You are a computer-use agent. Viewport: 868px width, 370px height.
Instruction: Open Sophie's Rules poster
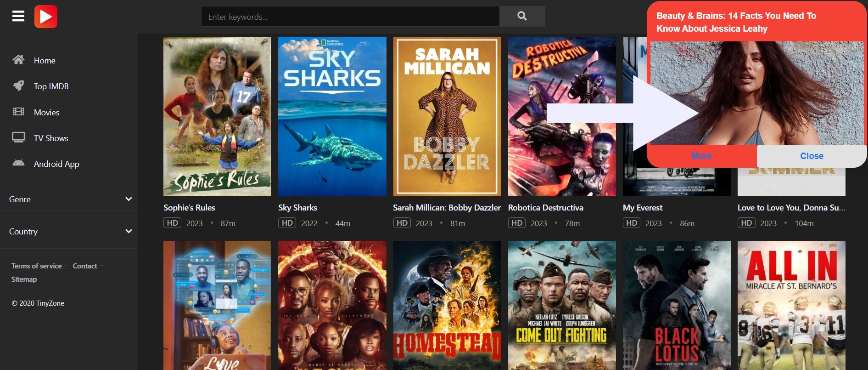tap(217, 116)
